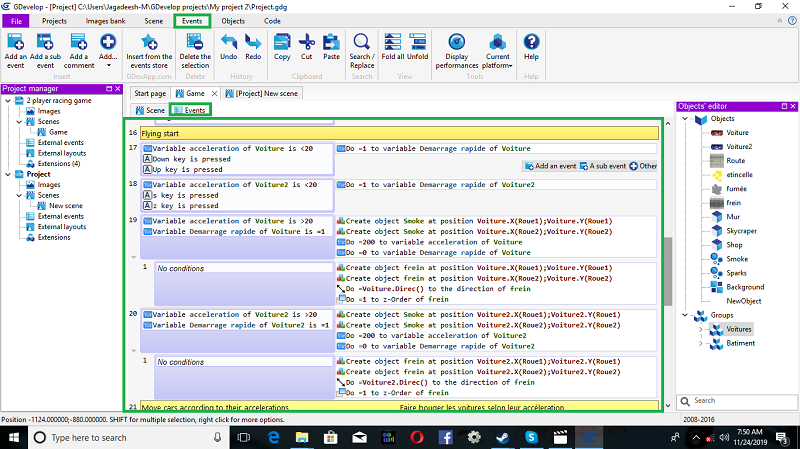The image size is (800, 449).
Task: Undo the last action
Action: click(x=228, y=43)
